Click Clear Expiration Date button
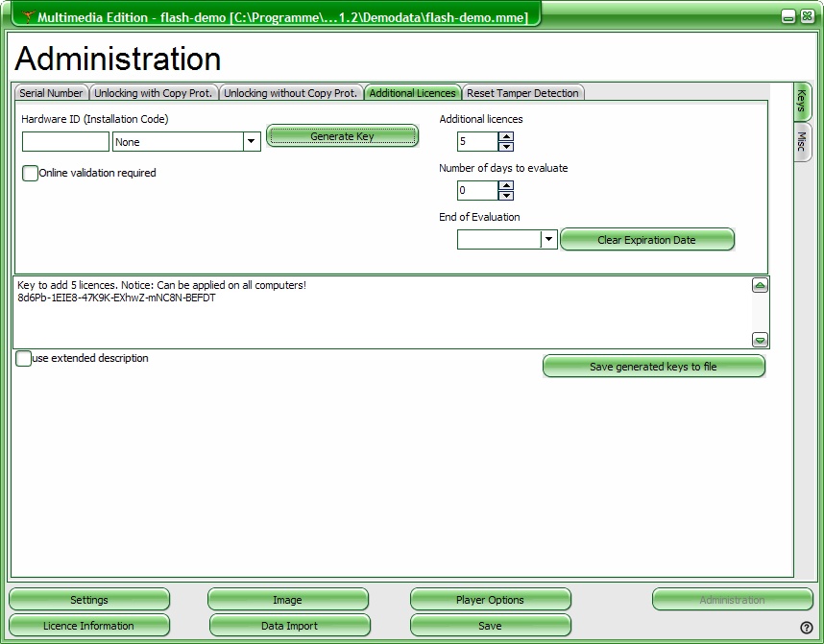 pyautogui.click(x=646, y=240)
